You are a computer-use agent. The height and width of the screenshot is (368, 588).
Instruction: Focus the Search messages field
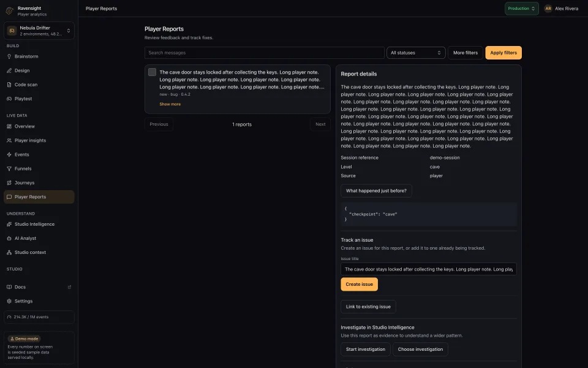[x=265, y=53]
